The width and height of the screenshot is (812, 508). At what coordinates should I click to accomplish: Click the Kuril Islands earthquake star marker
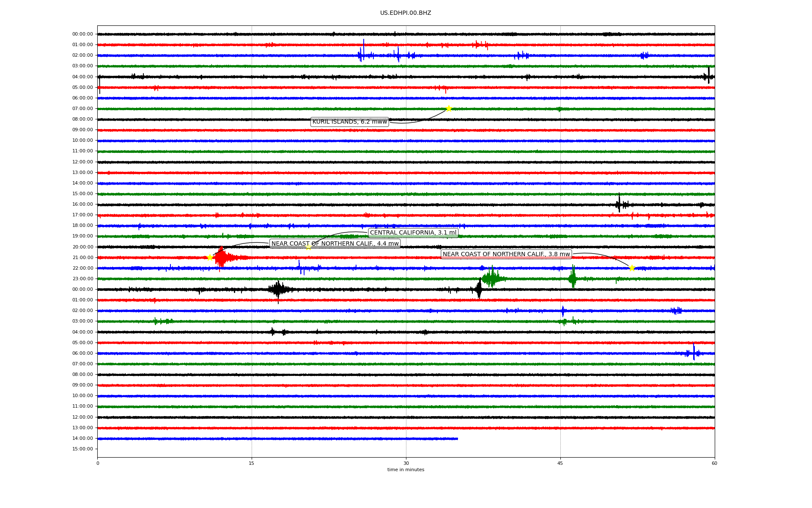pos(449,108)
